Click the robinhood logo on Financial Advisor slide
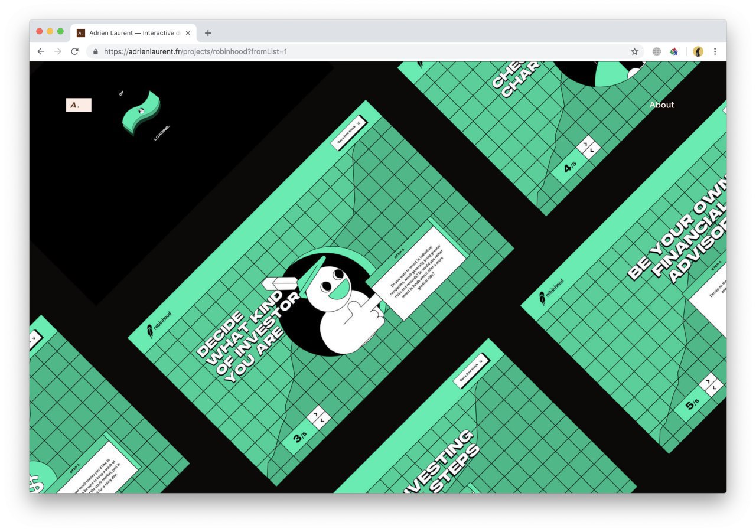 (550, 291)
